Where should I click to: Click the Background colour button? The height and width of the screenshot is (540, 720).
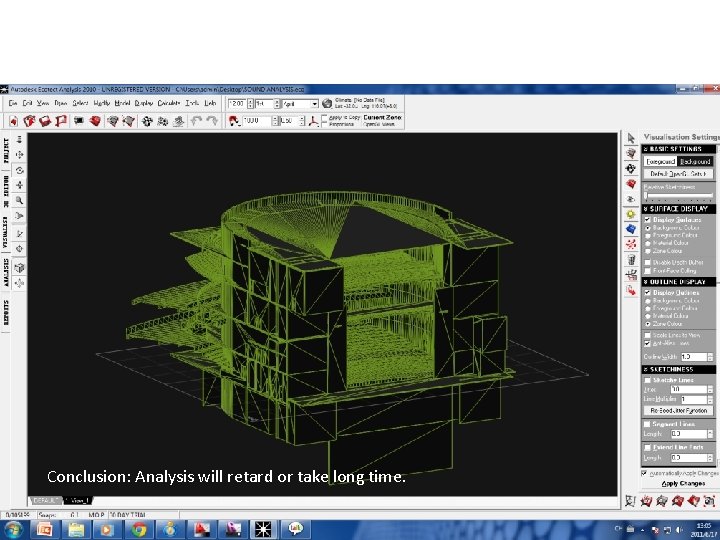(x=695, y=162)
